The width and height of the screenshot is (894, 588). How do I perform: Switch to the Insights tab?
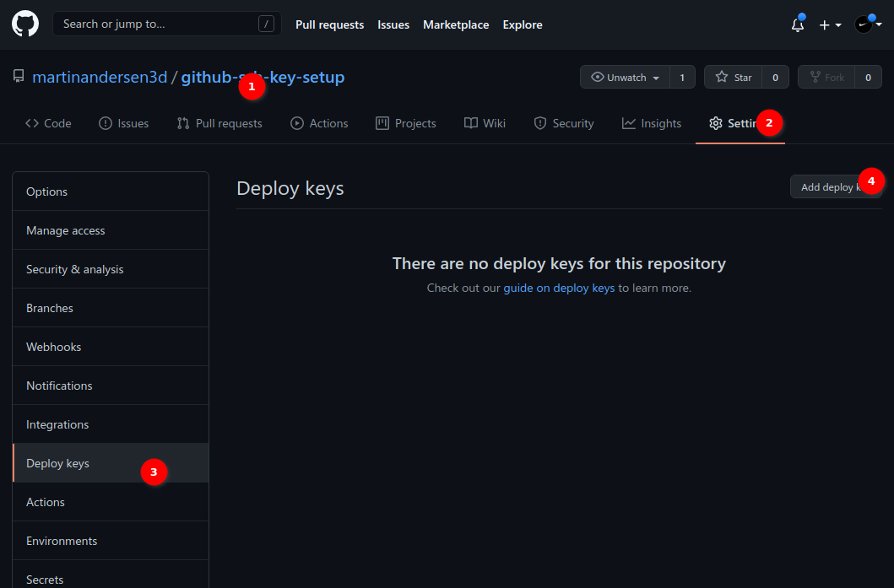652,123
